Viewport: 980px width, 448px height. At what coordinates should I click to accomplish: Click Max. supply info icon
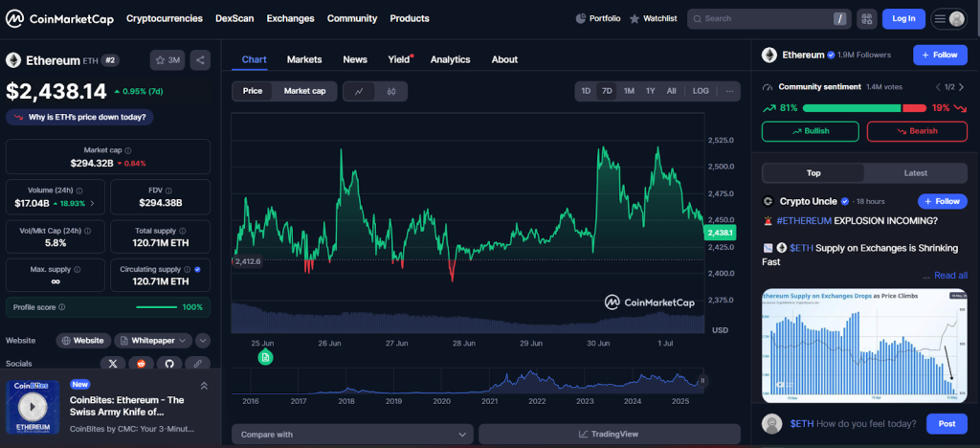[77, 270]
